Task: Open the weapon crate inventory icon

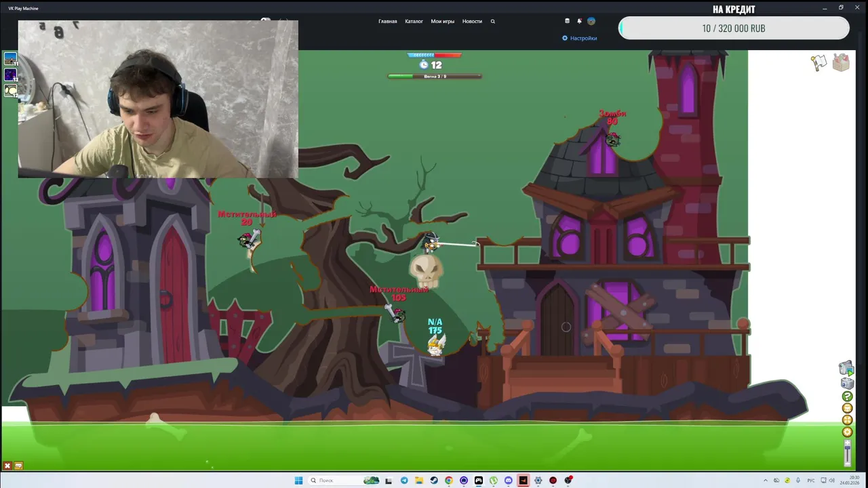Action: [x=841, y=62]
